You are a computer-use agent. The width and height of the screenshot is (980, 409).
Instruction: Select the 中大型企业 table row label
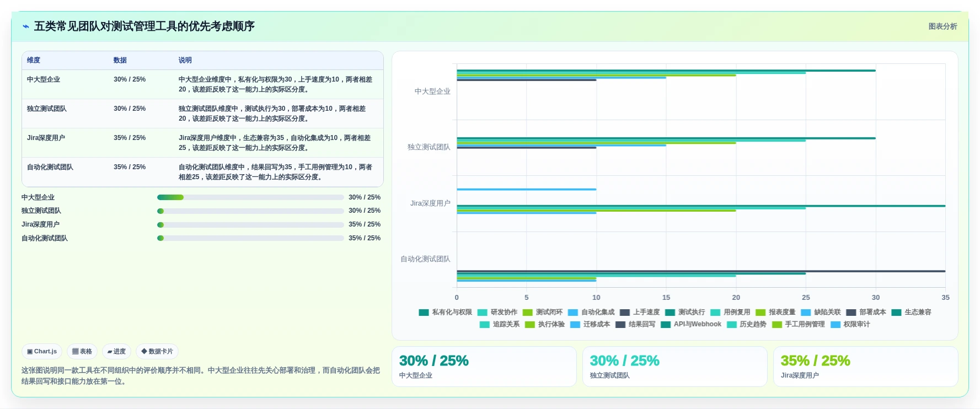(44, 79)
